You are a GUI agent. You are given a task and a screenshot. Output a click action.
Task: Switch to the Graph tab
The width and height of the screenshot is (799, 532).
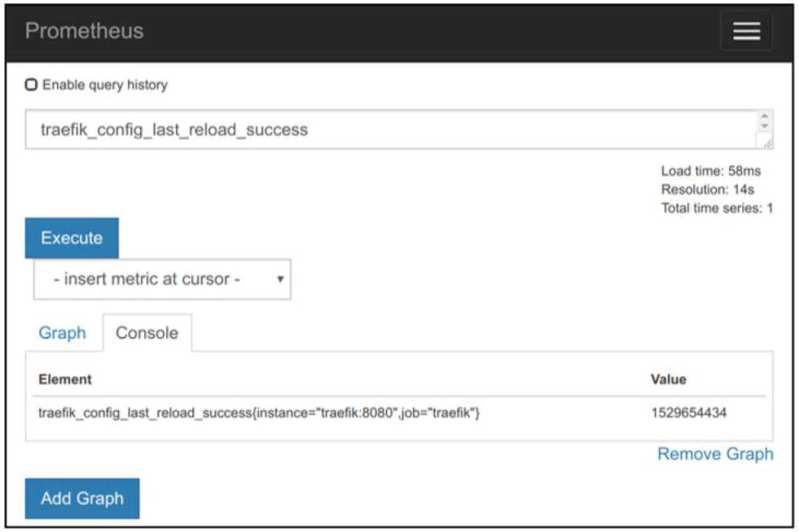tap(62, 332)
